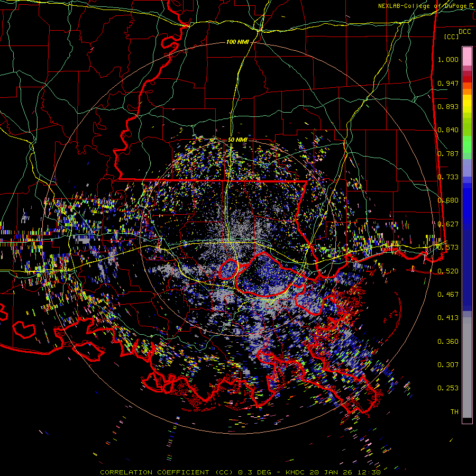
Task: Click the 0.573 scale value
Action: pyautogui.click(x=448, y=248)
